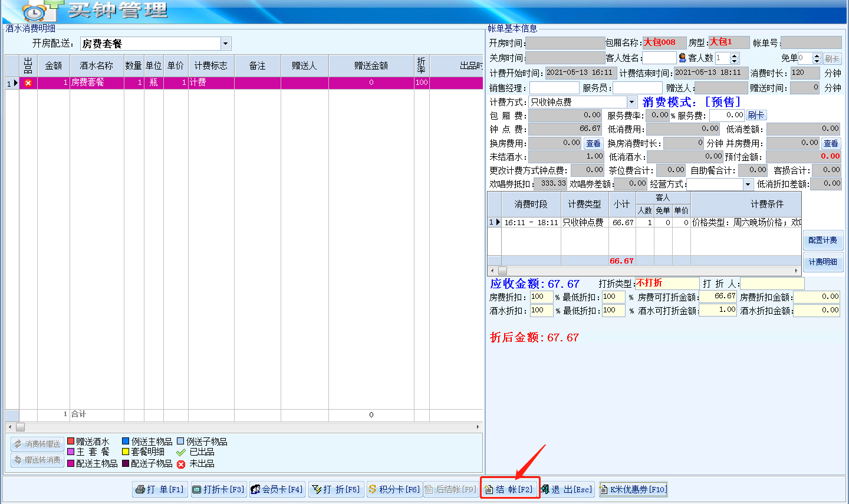Click the 已出品 green check icon
Viewport: 849px width, 504px height.
coord(181,452)
